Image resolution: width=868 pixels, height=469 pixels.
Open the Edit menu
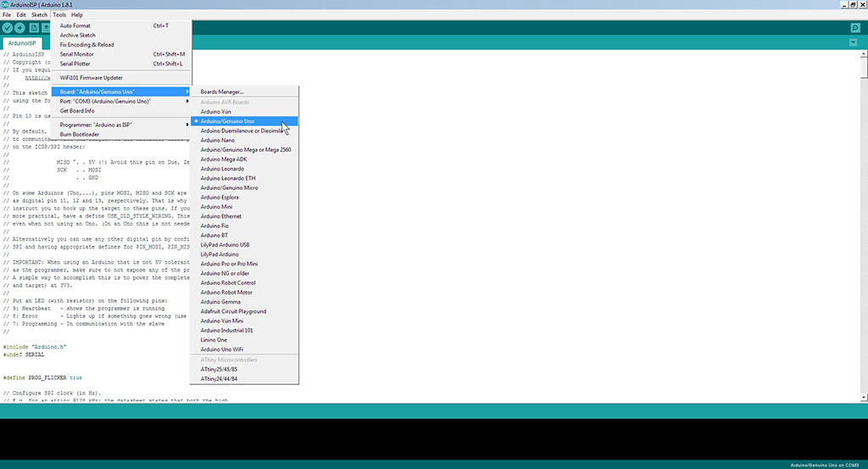tap(21, 15)
